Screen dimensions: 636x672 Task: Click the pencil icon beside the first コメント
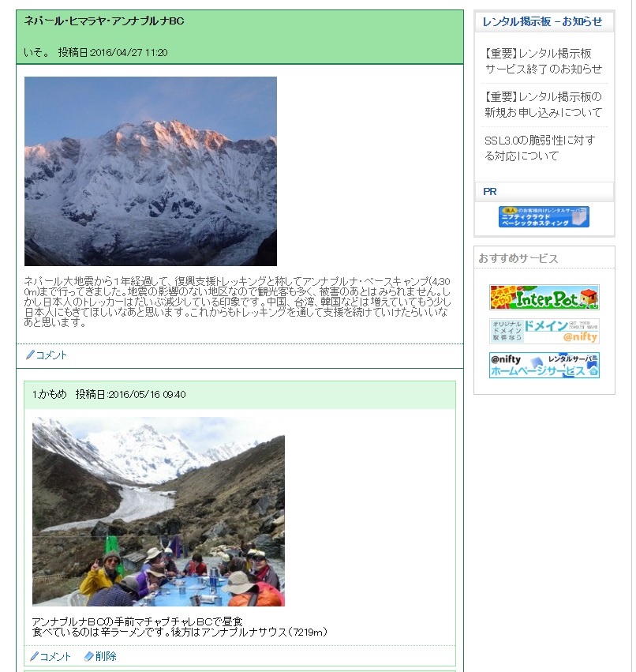(x=30, y=355)
